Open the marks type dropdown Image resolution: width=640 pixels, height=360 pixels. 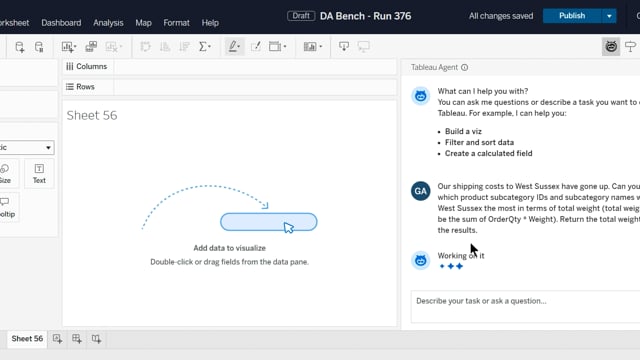[x=26, y=147]
